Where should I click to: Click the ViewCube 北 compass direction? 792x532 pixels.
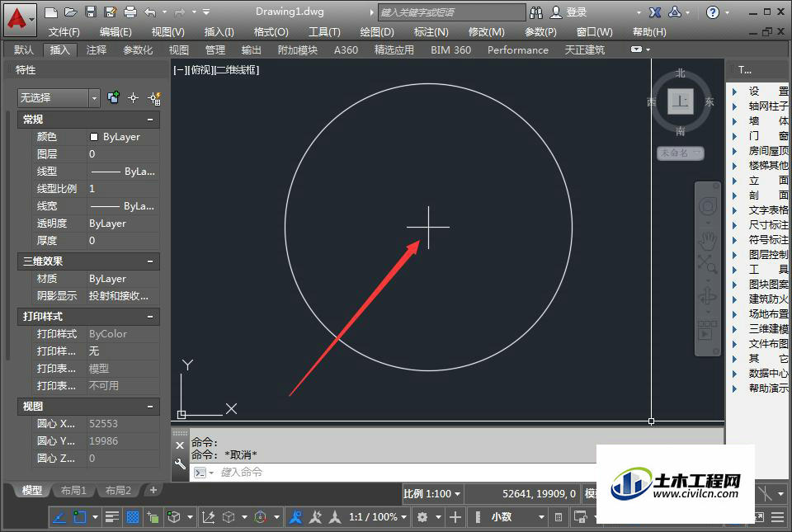pyautogui.click(x=681, y=73)
